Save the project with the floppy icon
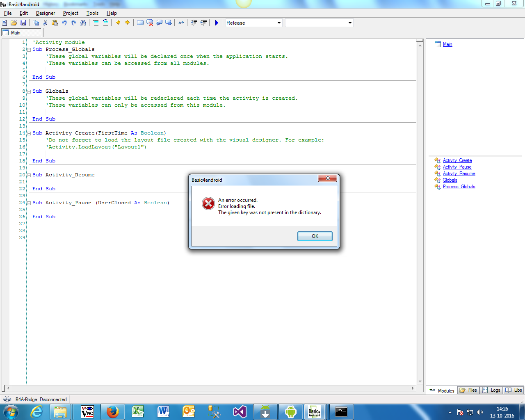 coord(23,23)
